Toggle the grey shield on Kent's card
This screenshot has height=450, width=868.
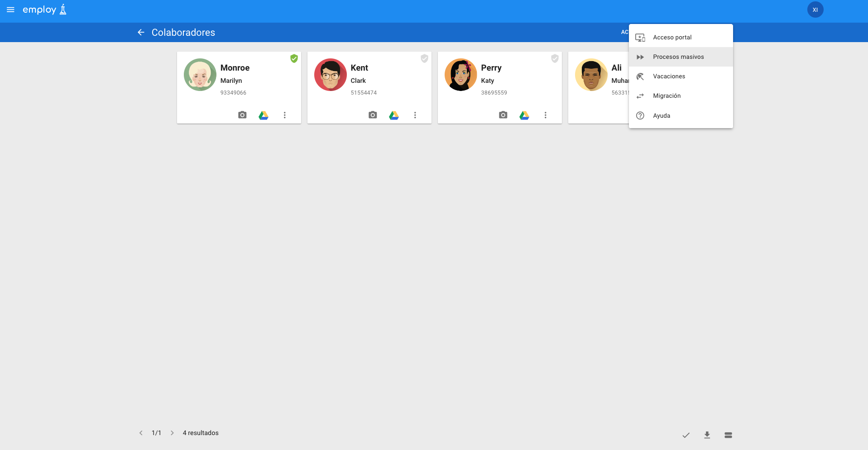[x=425, y=58]
